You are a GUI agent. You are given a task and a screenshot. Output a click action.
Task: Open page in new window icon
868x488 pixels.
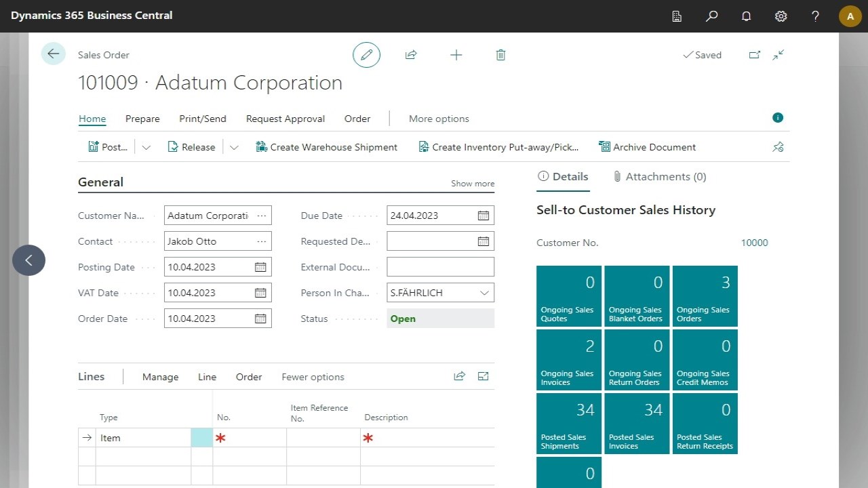[x=754, y=55]
